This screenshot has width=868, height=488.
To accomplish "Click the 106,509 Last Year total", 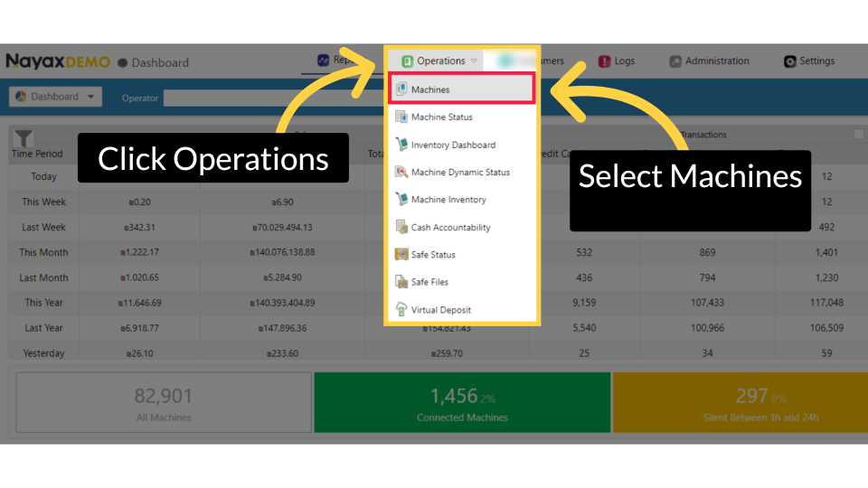I will point(826,328).
